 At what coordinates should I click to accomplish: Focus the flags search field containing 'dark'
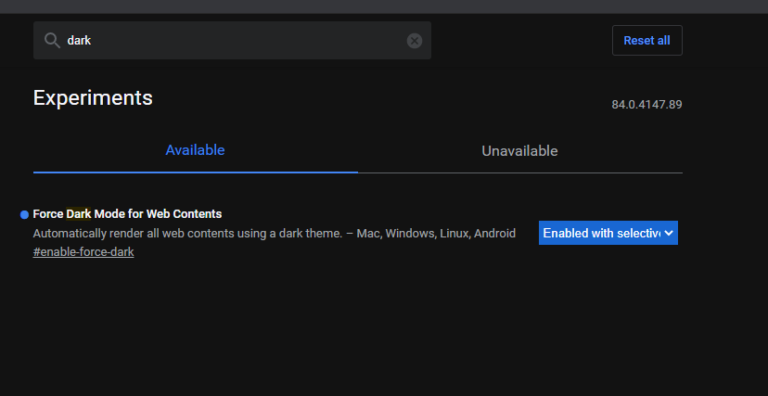pyautogui.click(x=232, y=40)
